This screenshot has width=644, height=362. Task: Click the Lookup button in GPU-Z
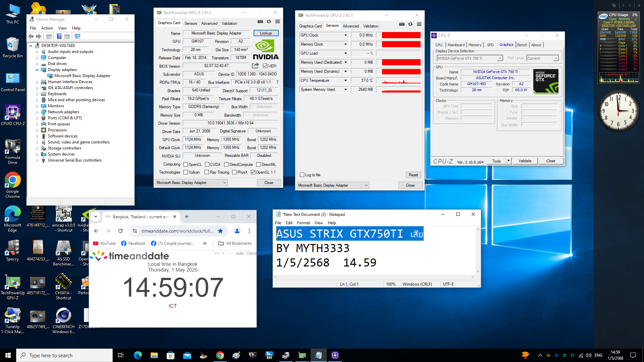pyautogui.click(x=266, y=33)
